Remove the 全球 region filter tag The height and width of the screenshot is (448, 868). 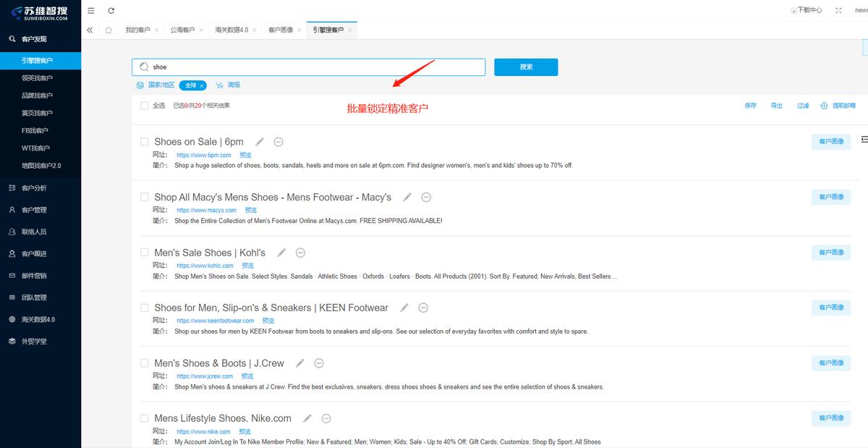click(202, 85)
